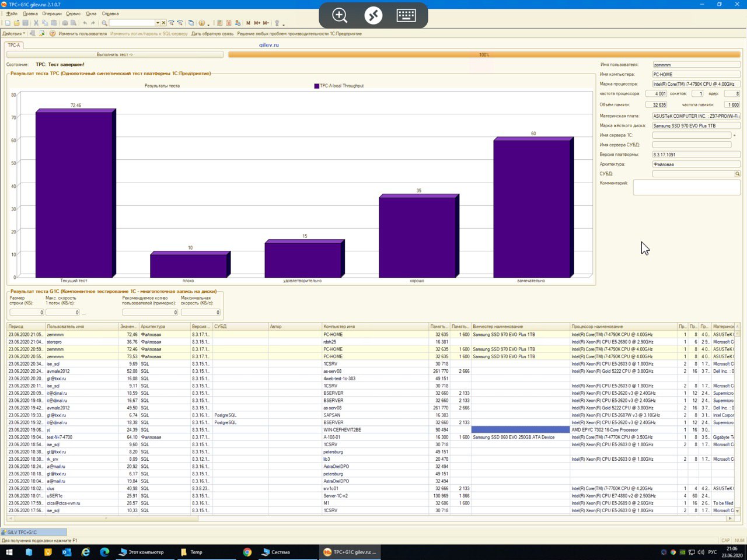This screenshot has width=747, height=560.
Task: Click the zoom magnifier in remote session bar
Action: click(340, 15)
